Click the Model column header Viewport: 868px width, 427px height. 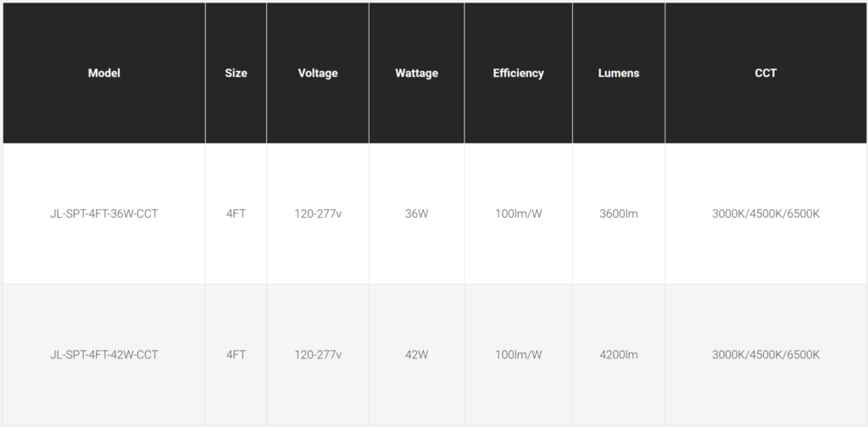(x=104, y=73)
